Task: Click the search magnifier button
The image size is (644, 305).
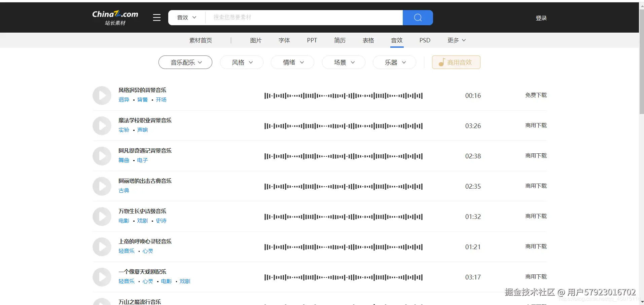Action: tap(417, 17)
